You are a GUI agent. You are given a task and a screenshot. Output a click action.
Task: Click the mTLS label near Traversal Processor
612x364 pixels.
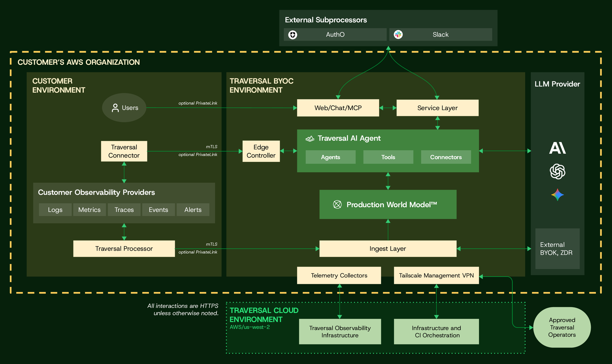(x=212, y=244)
